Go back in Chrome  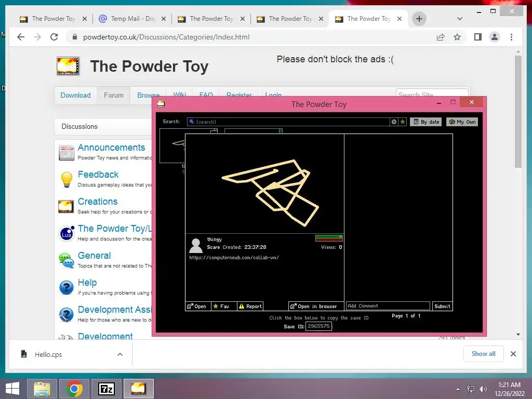point(21,37)
